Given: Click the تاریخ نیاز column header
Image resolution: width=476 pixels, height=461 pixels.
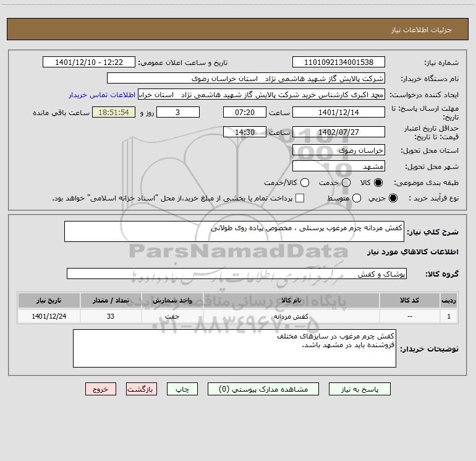Looking at the screenshot, I should [49, 300].
